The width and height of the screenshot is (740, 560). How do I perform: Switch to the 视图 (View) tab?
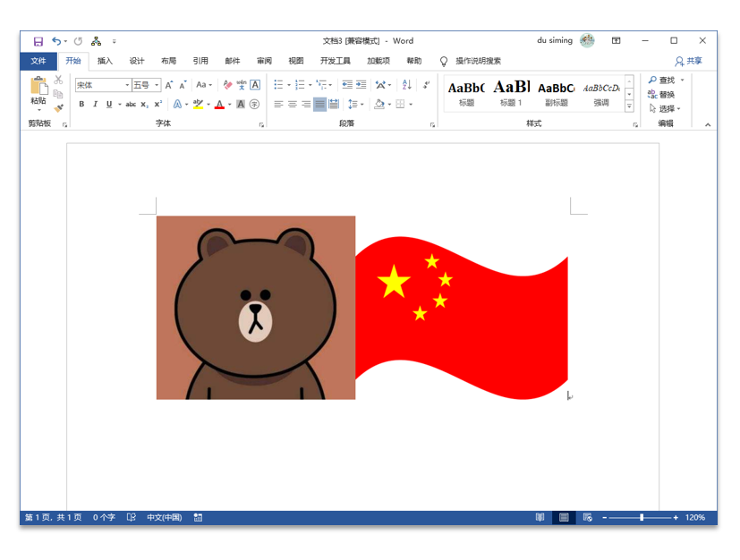pos(296,61)
